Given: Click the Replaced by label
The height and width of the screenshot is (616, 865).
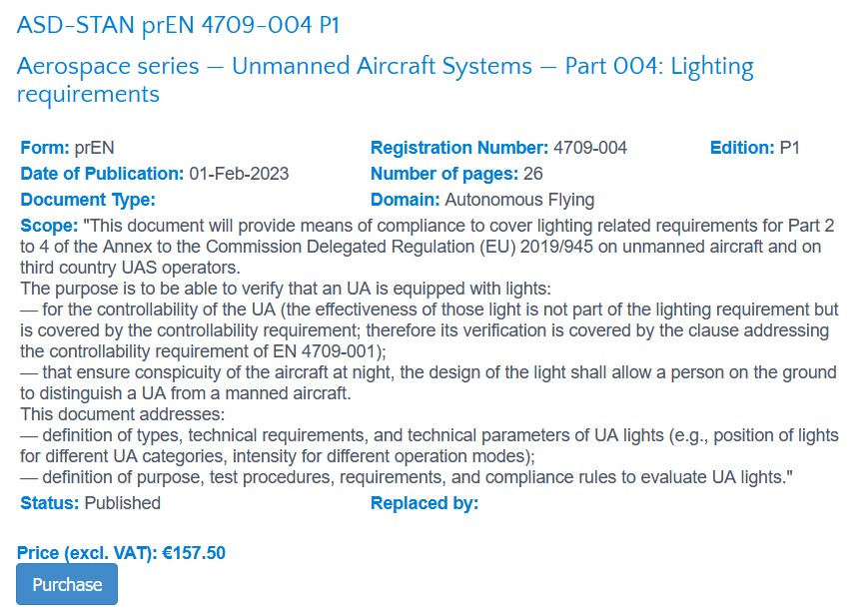Looking at the screenshot, I should (x=425, y=503).
